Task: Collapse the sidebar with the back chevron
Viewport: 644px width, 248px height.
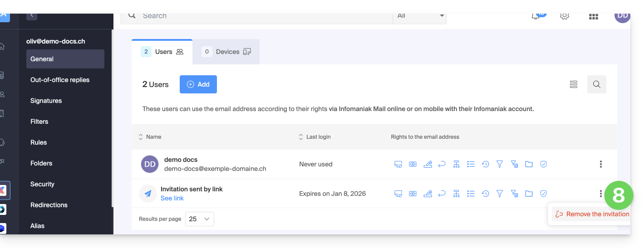Action: click(31, 15)
